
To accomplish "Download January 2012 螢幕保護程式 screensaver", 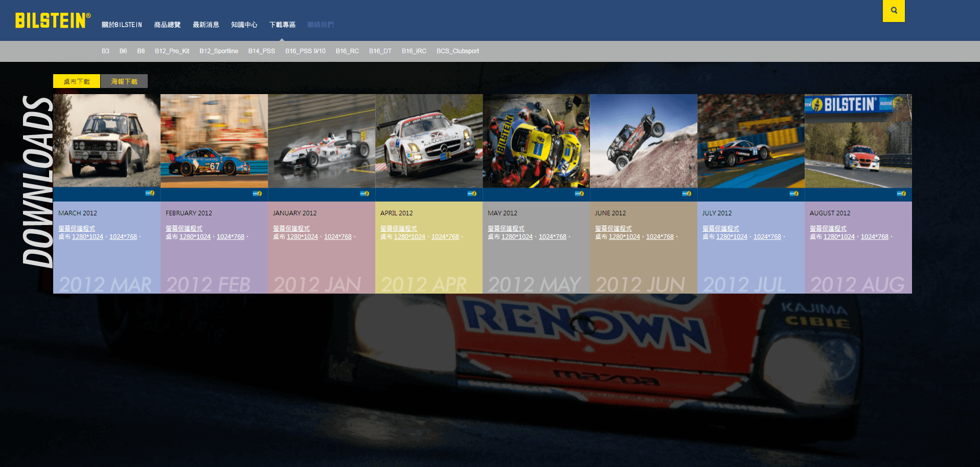I will (291, 229).
